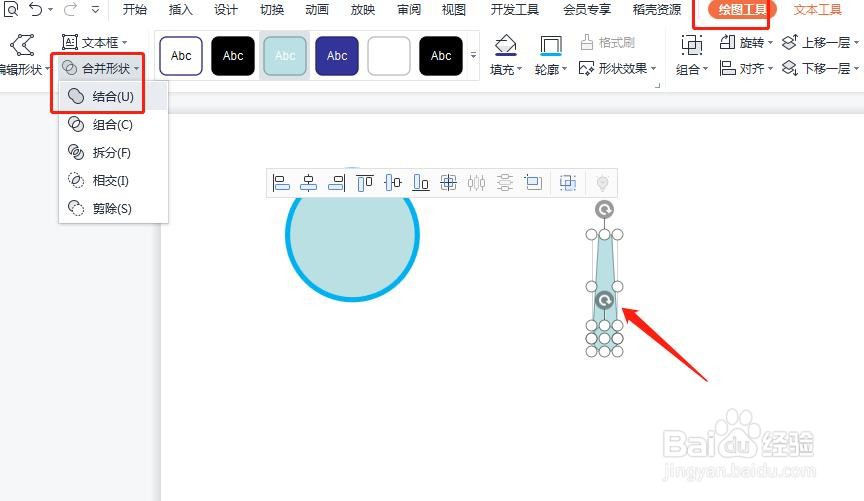Screen dimensions: 864x501
Task: Select the blue circle shape
Action: pos(352,235)
